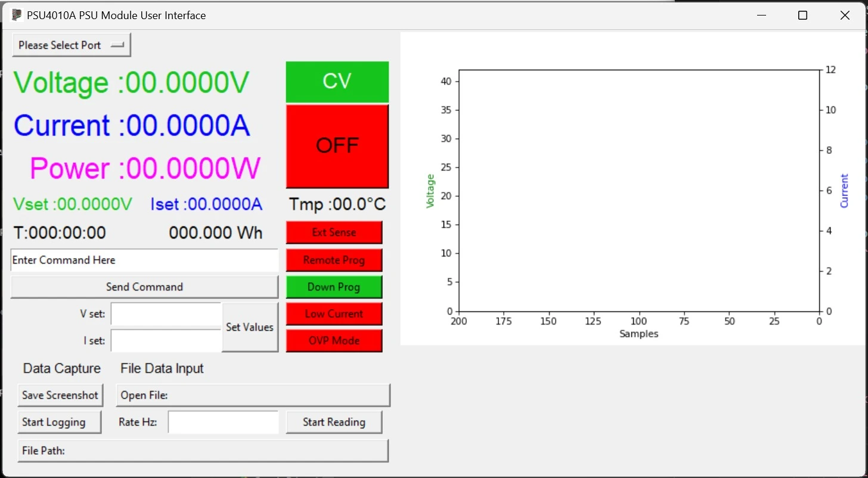868x478 pixels.
Task: Start Logging data capture
Action: click(60, 422)
